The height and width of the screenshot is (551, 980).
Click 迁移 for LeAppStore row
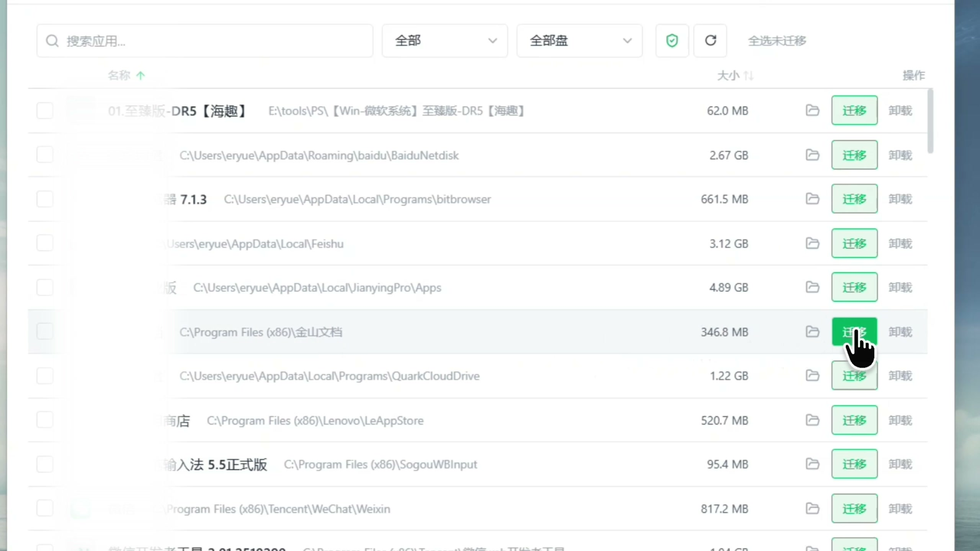(854, 420)
